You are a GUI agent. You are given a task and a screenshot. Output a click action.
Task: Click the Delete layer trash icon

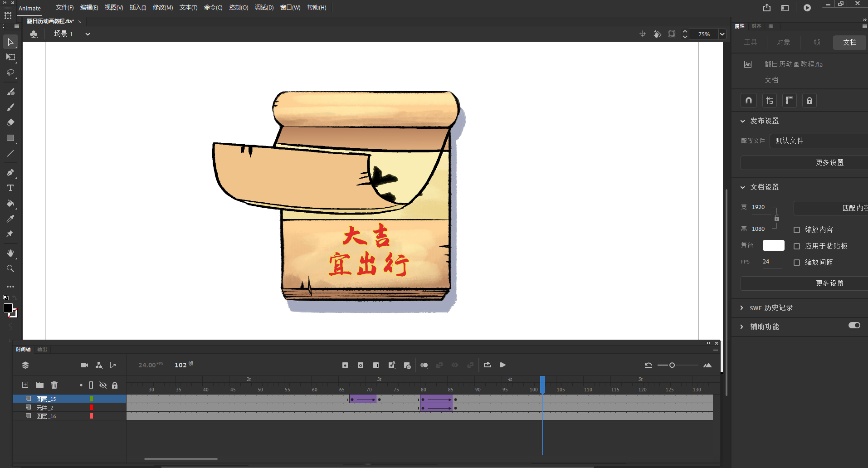54,385
